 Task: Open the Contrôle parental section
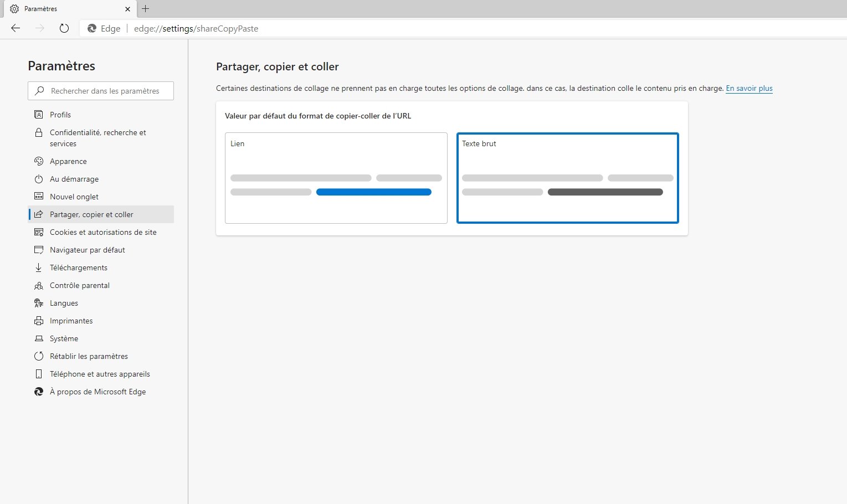tap(80, 285)
